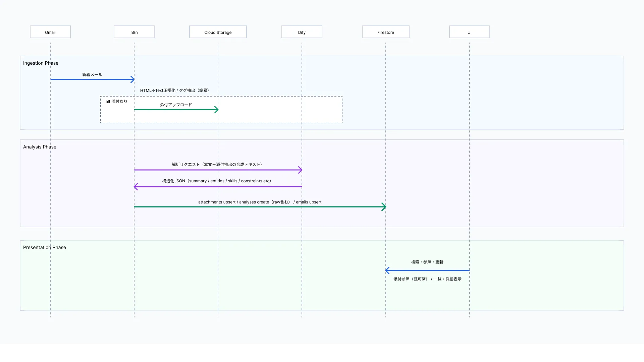Click the Dify participant box
Image resolution: width=644 pixels, height=362 pixels.
click(x=302, y=32)
